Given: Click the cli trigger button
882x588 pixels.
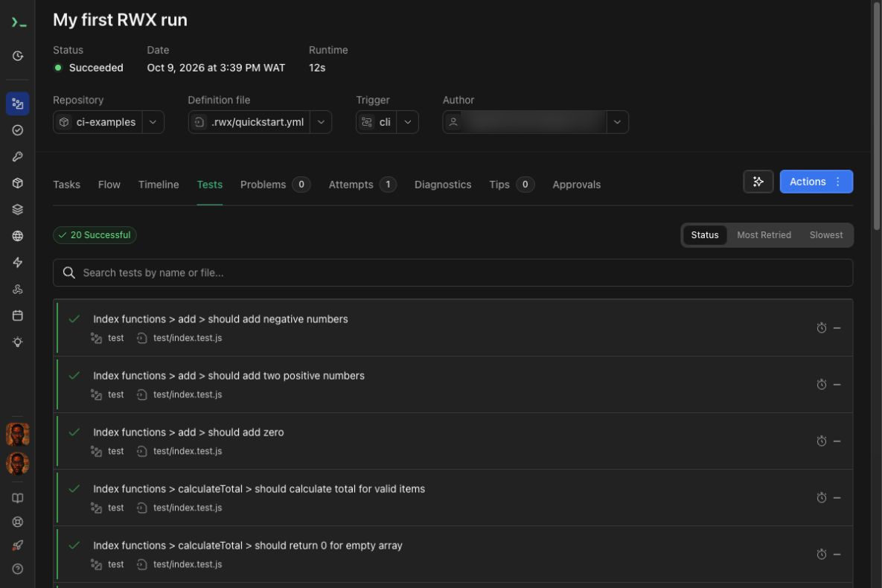Looking at the screenshot, I should point(377,122).
